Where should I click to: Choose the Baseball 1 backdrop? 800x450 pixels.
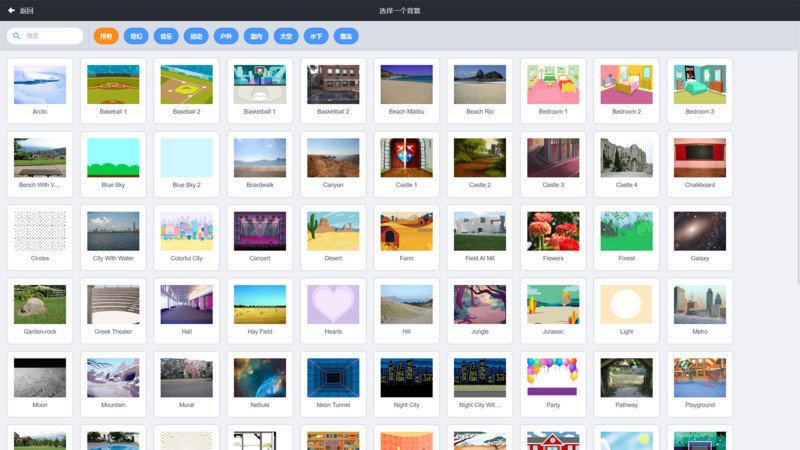click(113, 90)
